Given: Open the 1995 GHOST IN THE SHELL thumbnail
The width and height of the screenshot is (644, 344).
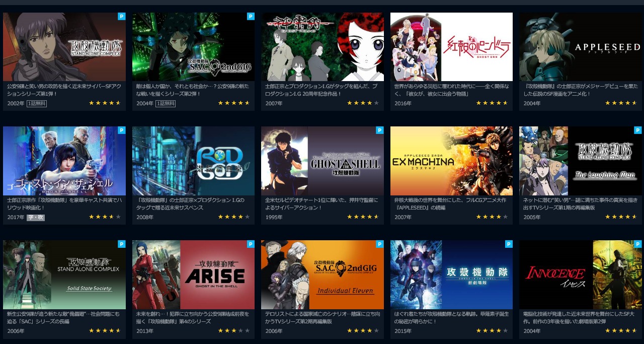Looking at the screenshot, I should pos(323,161).
